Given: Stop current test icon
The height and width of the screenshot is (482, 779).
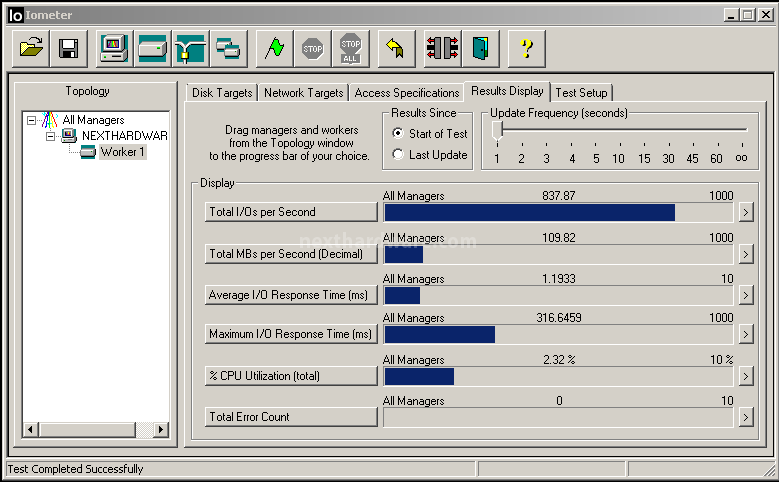Looking at the screenshot, I should click(312, 49).
